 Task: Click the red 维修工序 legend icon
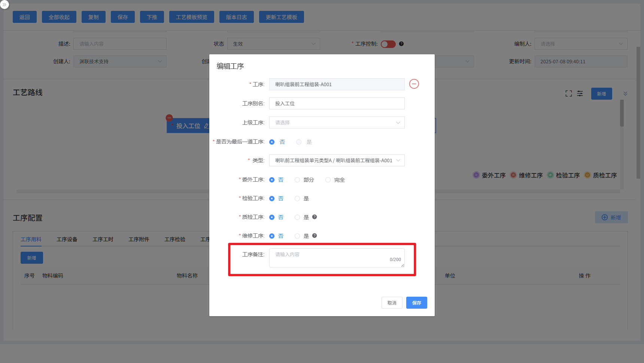point(513,175)
